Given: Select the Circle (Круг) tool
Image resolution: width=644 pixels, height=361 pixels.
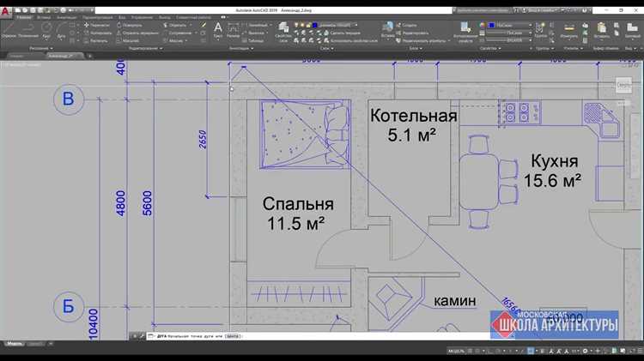Looking at the screenshot, I should tap(46, 31).
